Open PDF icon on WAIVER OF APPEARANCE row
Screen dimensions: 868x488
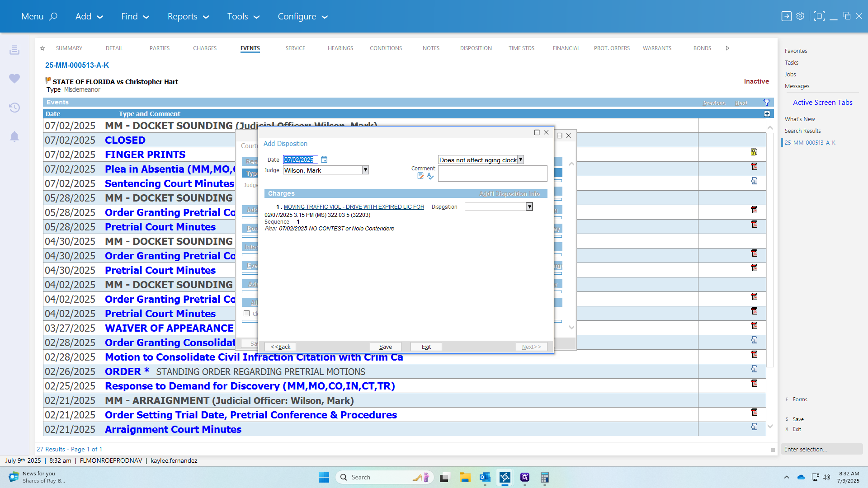coord(754,326)
